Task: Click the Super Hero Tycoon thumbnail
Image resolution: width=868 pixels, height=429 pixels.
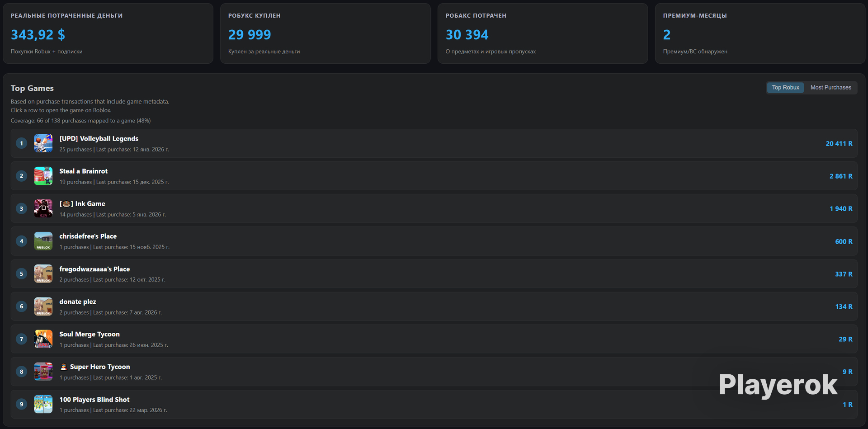Action: pos(43,372)
